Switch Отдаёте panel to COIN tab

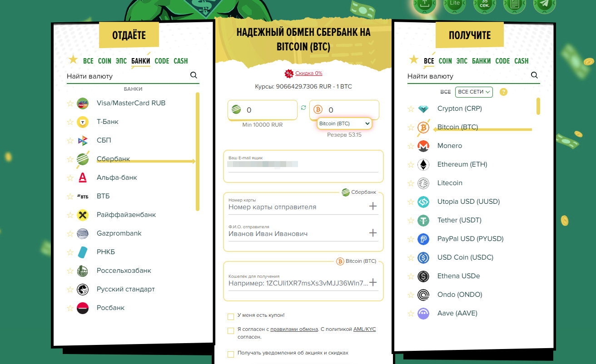click(104, 61)
